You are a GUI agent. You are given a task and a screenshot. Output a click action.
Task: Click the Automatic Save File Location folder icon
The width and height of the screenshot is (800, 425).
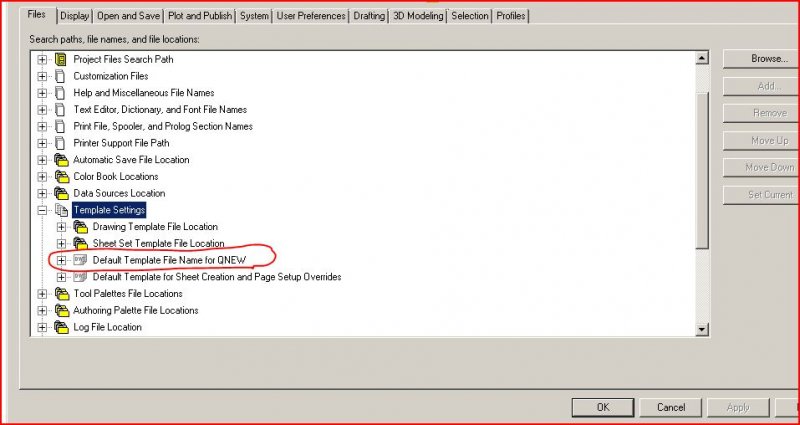click(x=61, y=160)
